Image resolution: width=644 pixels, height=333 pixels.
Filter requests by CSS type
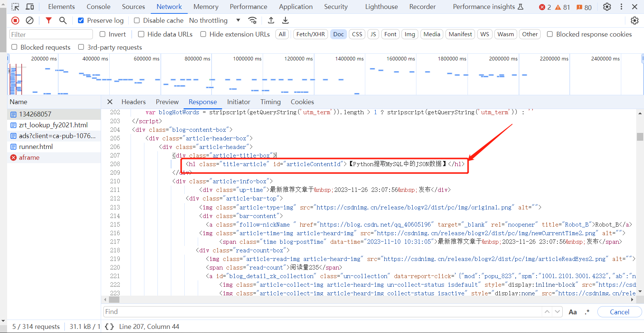point(357,34)
